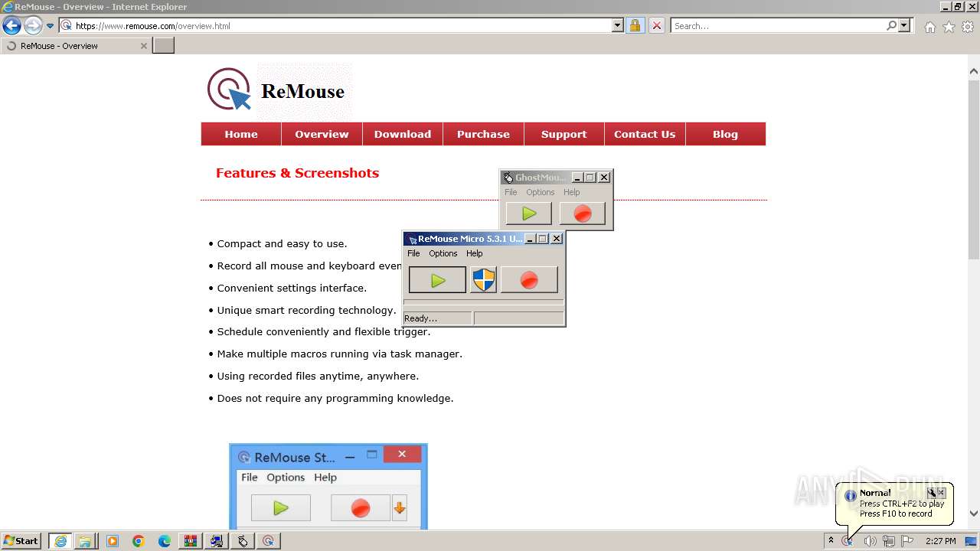Click the IE Search box
This screenshot has height=551, width=980.
coord(778,25)
